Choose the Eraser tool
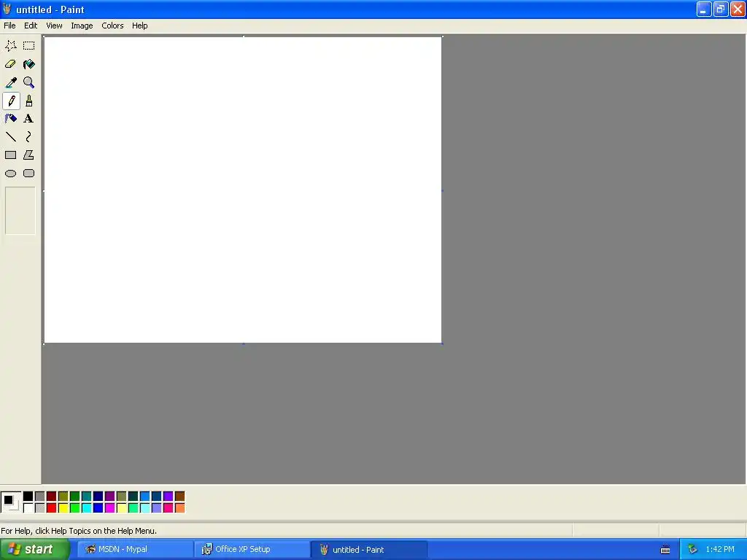The height and width of the screenshot is (560, 747). pos(10,64)
